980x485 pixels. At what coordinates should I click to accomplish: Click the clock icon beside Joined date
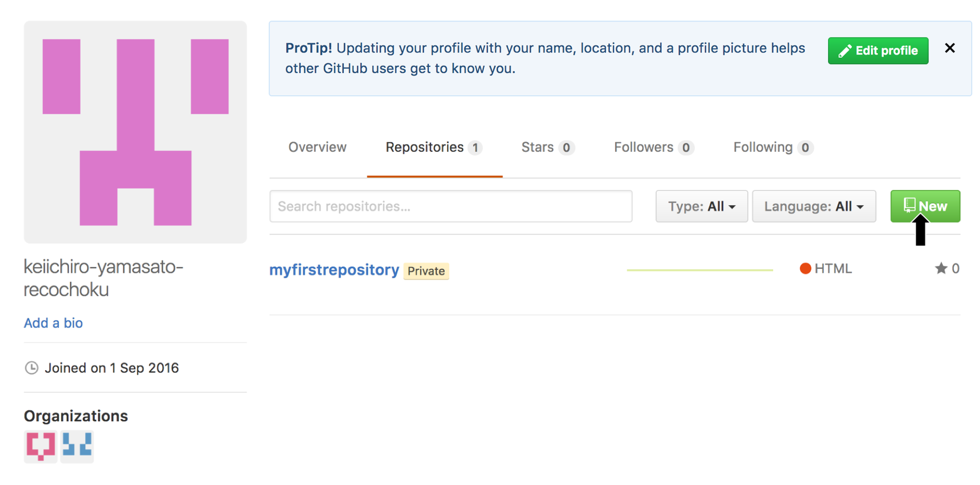click(32, 368)
